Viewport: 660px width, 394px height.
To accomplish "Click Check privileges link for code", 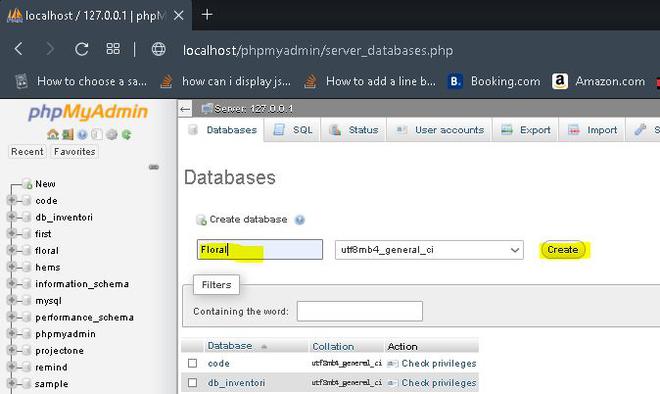I will [438, 363].
